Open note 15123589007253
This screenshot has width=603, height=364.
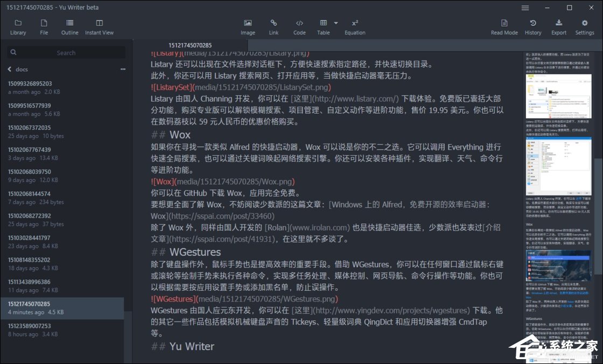(62, 330)
